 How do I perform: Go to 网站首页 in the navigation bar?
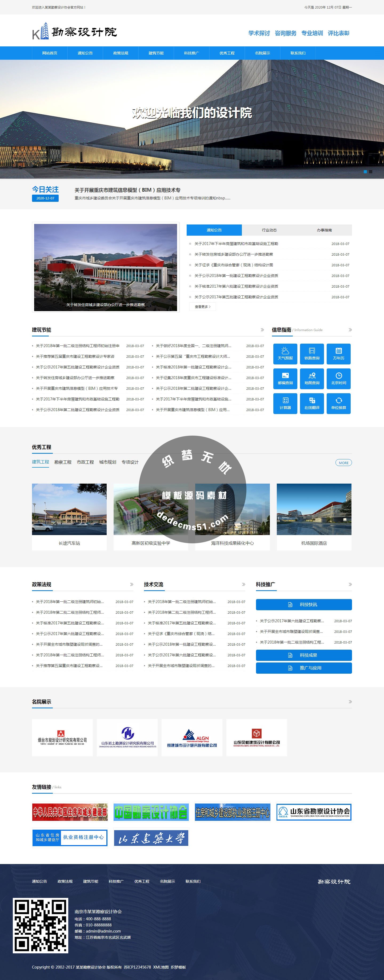[x=50, y=53]
